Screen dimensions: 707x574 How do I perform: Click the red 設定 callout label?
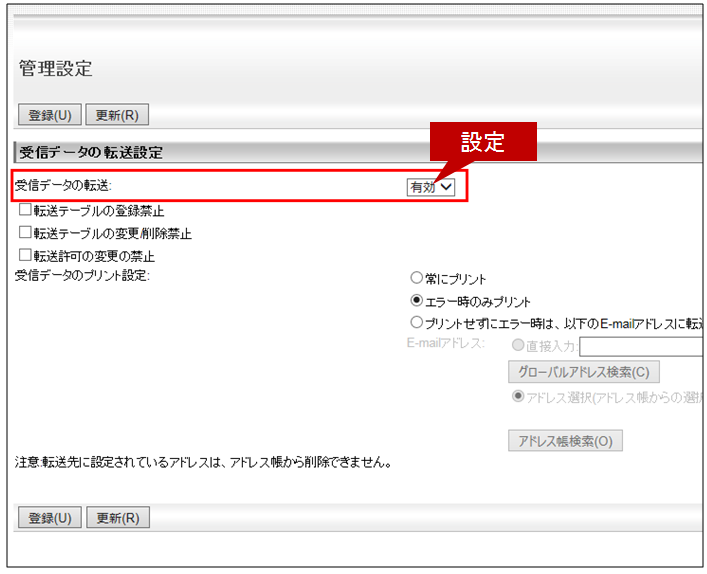click(x=483, y=142)
